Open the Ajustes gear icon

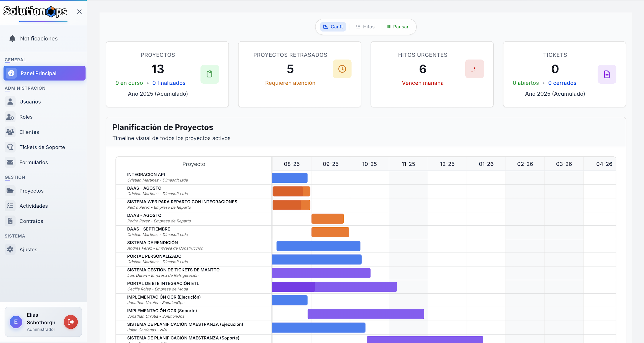click(10, 249)
